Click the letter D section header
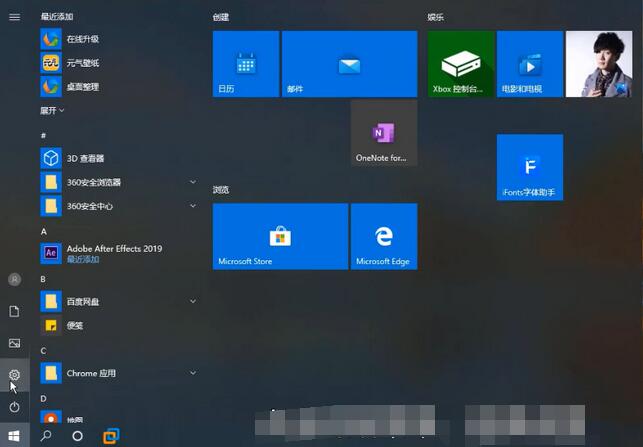Screen dimensions: 643x447 click(x=43, y=399)
